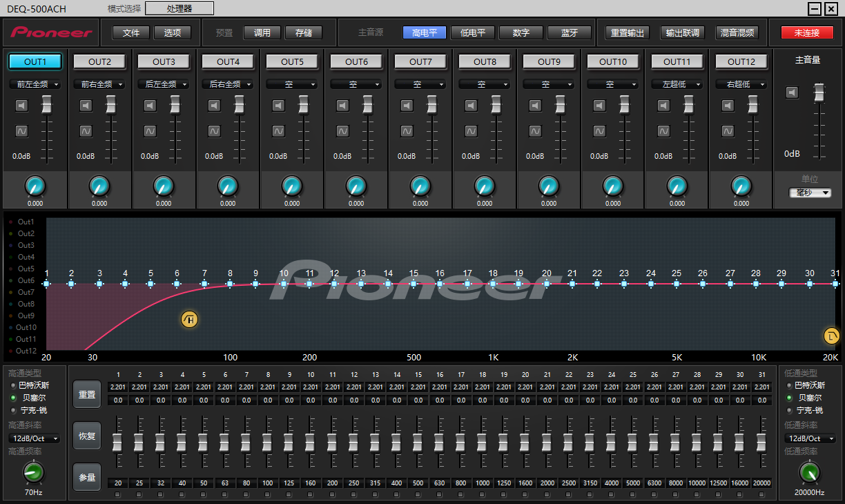Open OUT5 空 channel type dropdown
This screenshot has height=504, width=845.
292,84
